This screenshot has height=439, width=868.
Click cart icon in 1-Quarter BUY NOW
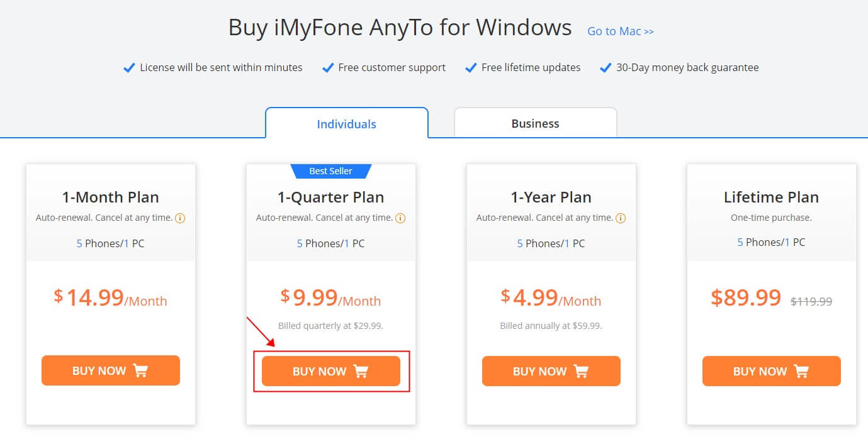361,371
